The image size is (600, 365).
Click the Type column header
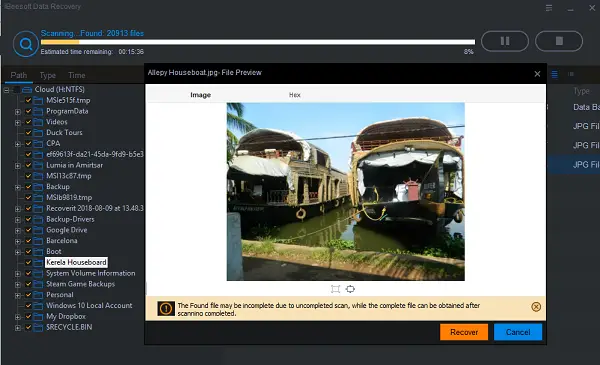tap(581, 91)
